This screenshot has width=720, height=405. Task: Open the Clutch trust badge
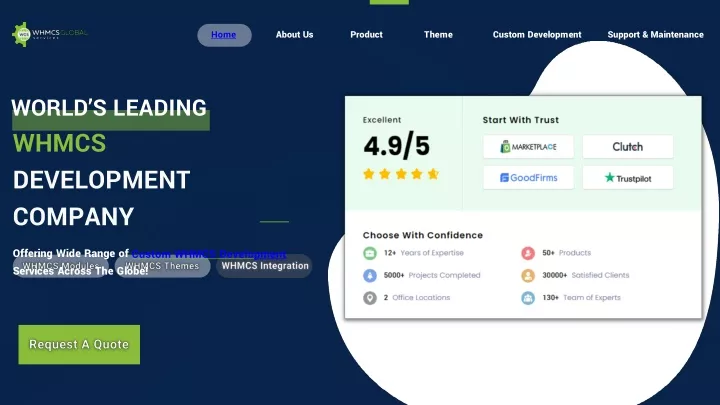point(628,147)
